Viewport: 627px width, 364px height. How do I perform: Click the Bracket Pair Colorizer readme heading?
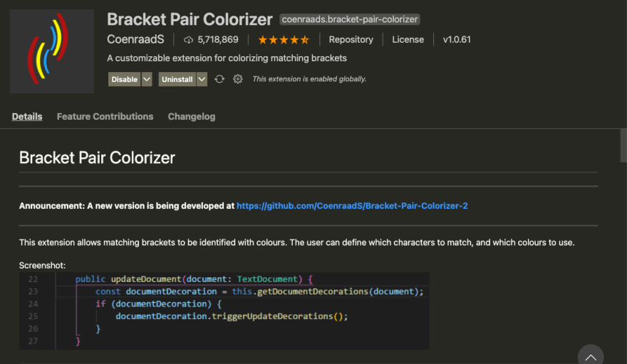pyautogui.click(x=97, y=158)
